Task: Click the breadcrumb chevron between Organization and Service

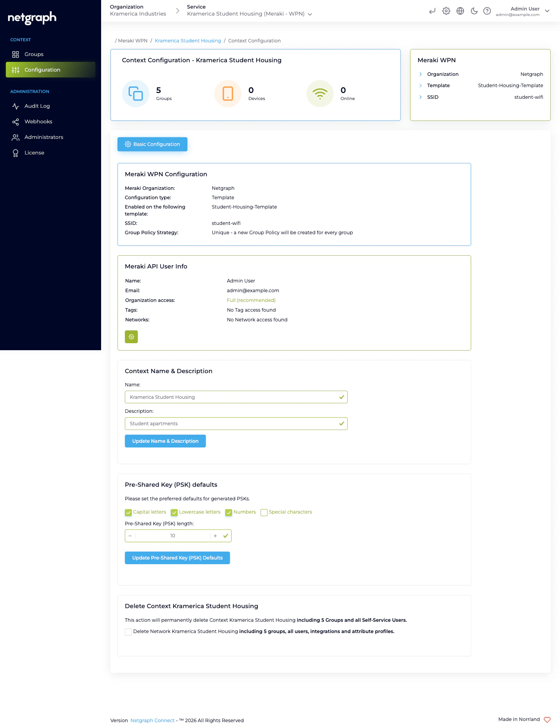Action: 178,11
